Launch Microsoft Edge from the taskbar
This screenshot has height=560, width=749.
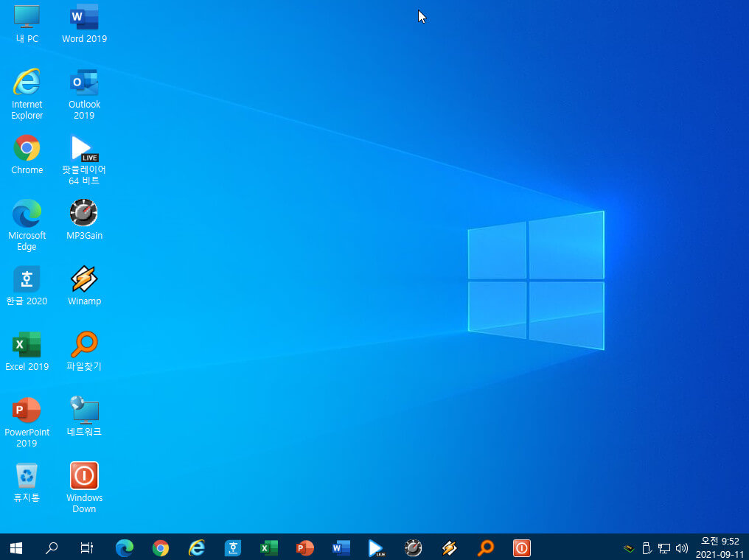[x=124, y=547]
